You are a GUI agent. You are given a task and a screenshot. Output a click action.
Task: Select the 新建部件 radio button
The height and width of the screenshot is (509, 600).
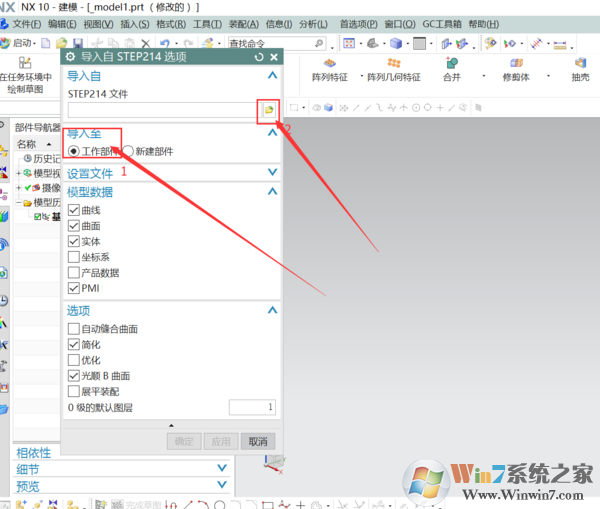(128, 151)
